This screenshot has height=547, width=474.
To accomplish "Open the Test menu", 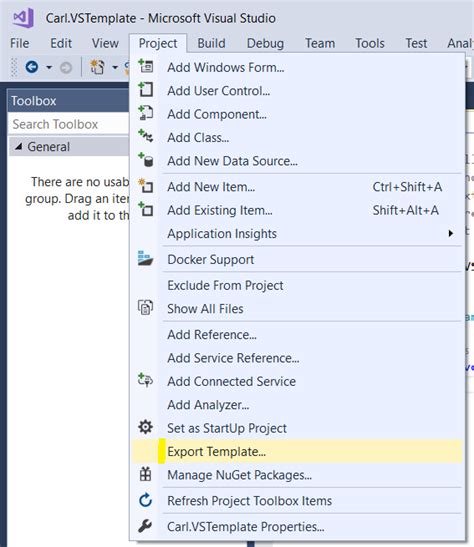I will pyautogui.click(x=416, y=43).
